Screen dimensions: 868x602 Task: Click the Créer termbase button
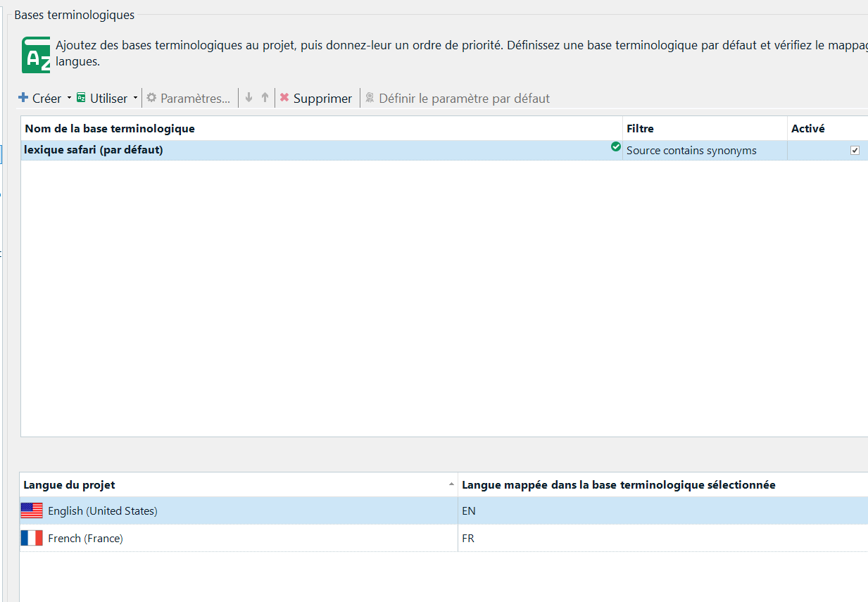(39, 99)
